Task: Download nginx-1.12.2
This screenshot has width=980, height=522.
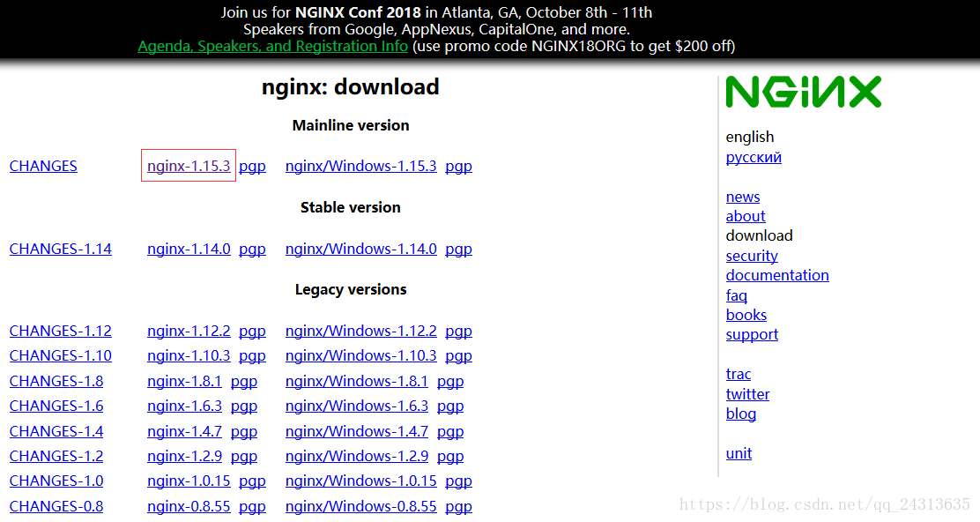Action: pos(189,331)
